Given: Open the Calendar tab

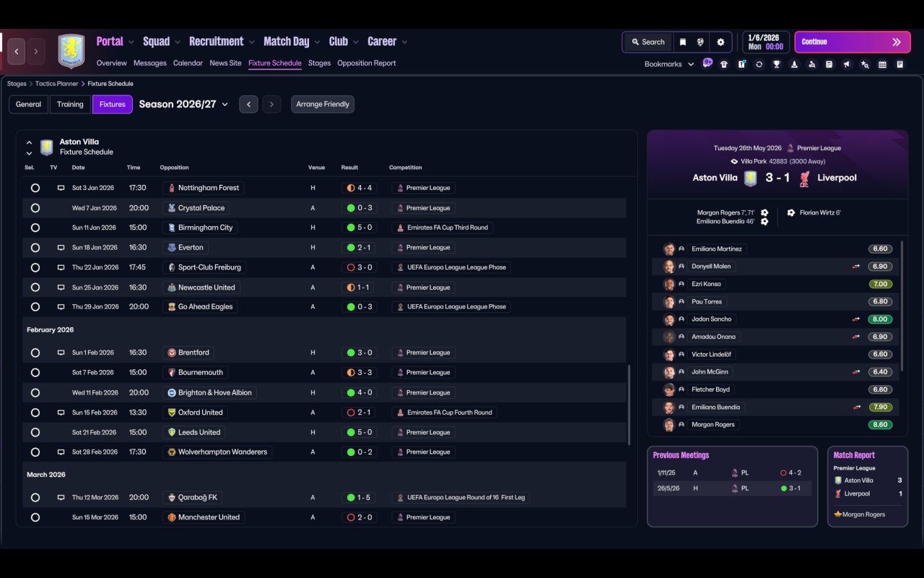Looking at the screenshot, I should [x=188, y=63].
